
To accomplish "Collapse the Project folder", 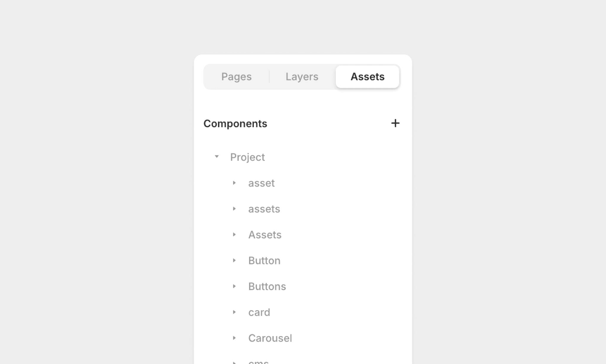I will click(216, 157).
